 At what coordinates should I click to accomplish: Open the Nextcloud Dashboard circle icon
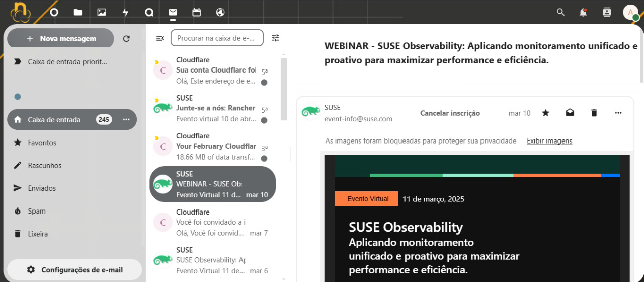pyautogui.click(x=54, y=12)
